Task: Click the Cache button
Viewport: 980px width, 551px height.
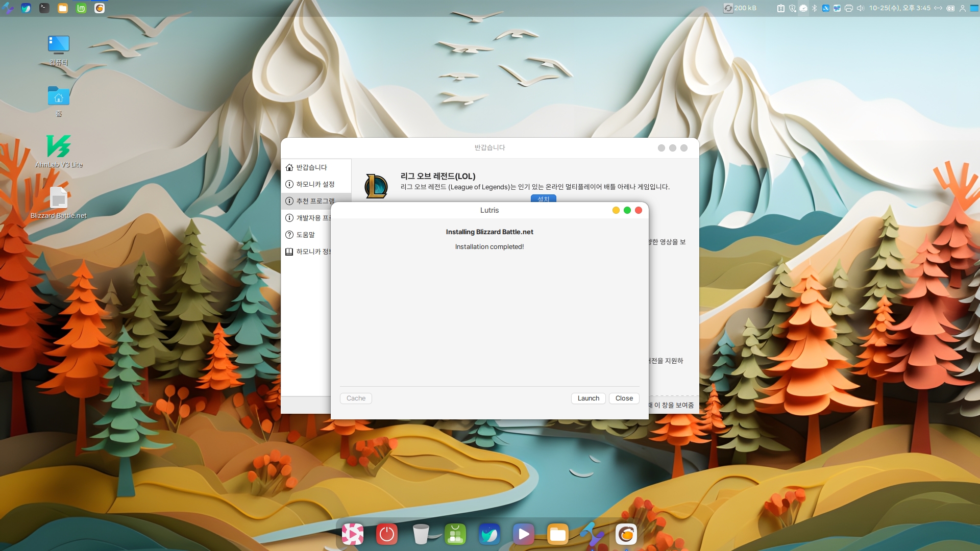Action: (356, 398)
